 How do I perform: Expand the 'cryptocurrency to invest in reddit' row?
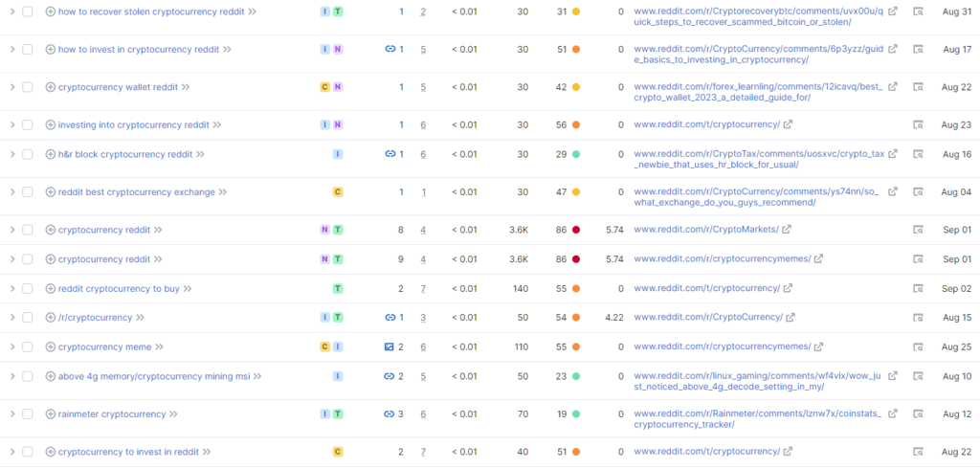click(11, 452)
